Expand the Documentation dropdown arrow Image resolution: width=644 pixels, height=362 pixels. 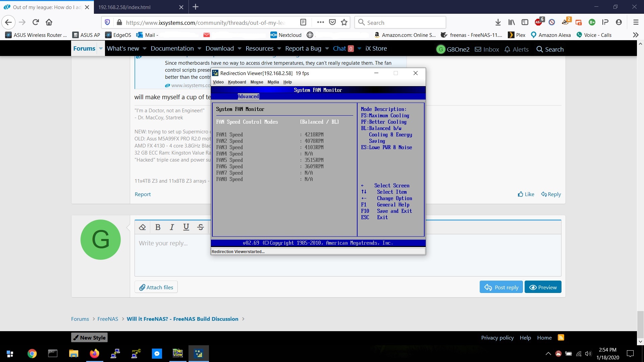[199, 49]
